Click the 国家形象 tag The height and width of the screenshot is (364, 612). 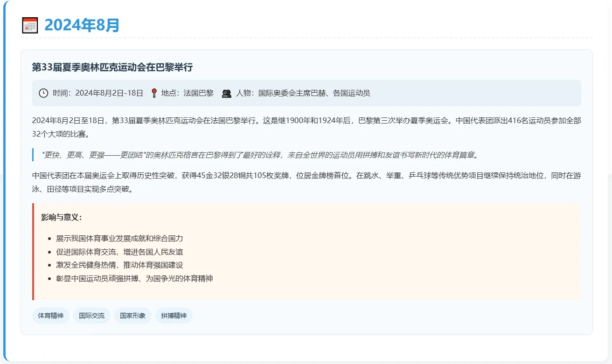click(x=132, y=316)
